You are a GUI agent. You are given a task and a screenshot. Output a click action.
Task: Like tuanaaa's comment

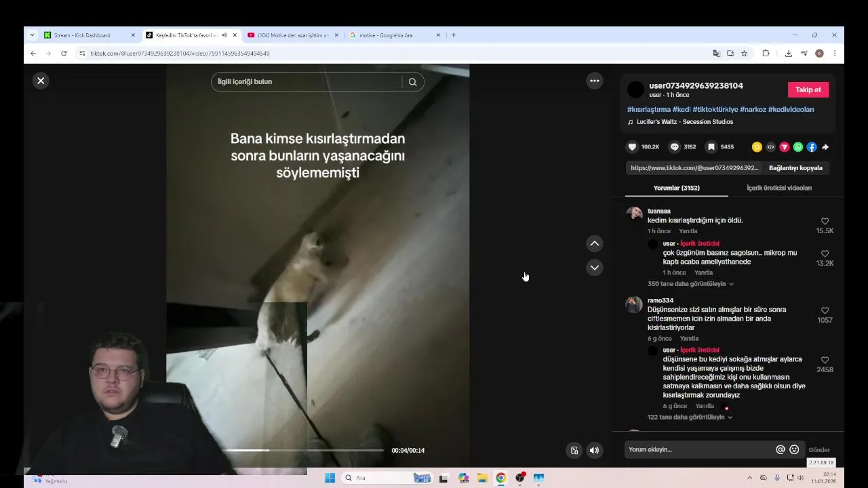click(x=825, y=222)
